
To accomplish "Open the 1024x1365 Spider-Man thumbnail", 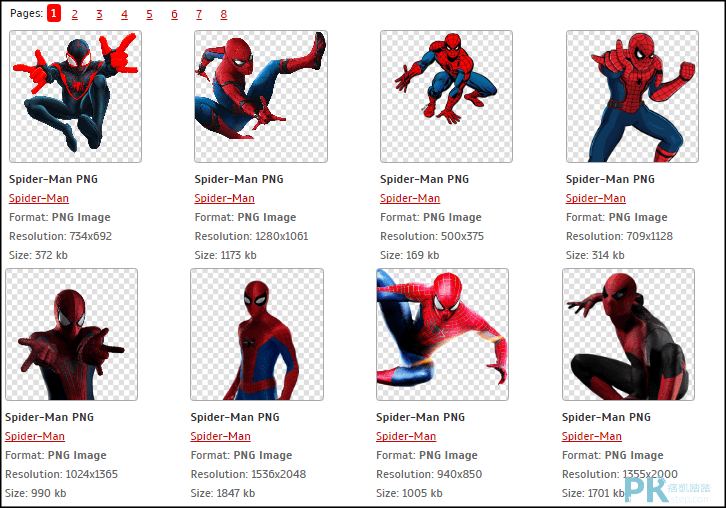I will tap(72, 334).
